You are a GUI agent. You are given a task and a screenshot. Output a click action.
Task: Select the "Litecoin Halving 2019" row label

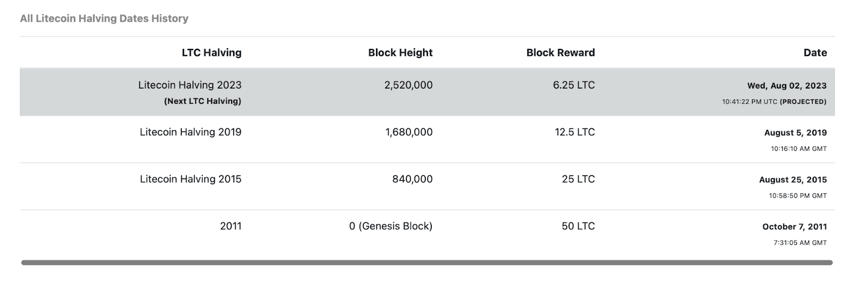pyautogui.click(x=190, y=132)
